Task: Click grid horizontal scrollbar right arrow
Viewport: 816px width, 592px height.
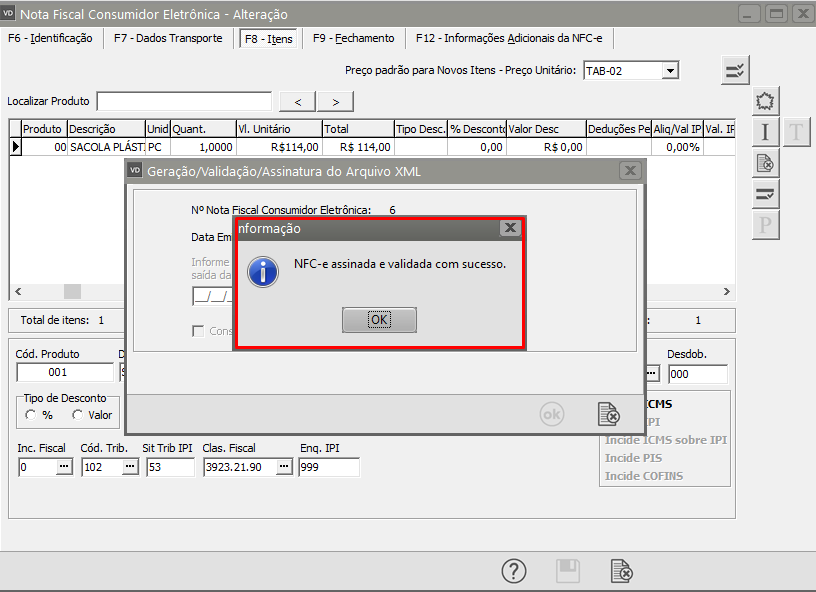Action: click(x=726, y=291)
